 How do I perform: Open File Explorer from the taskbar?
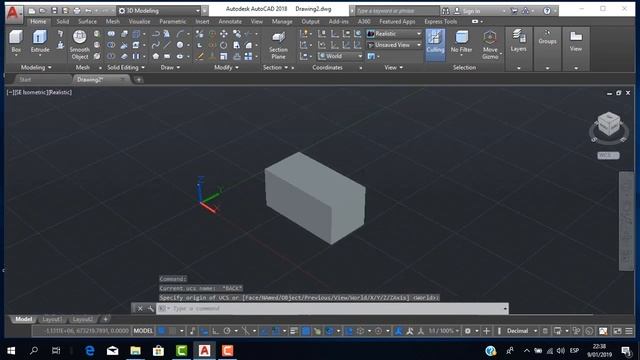(x=136, y=351)
